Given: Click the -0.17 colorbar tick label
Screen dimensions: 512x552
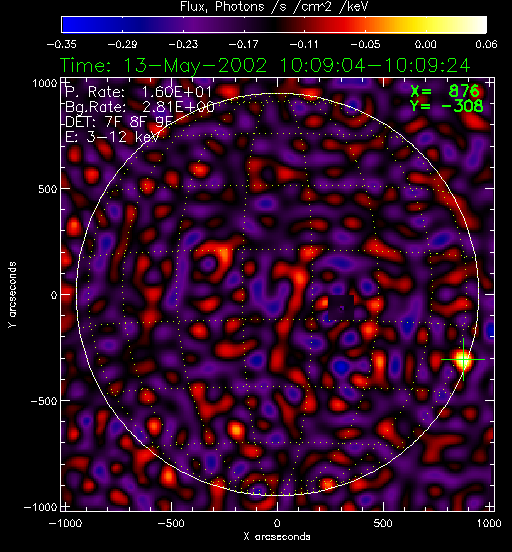Looking at the screenshot, I should pos(243,44).
